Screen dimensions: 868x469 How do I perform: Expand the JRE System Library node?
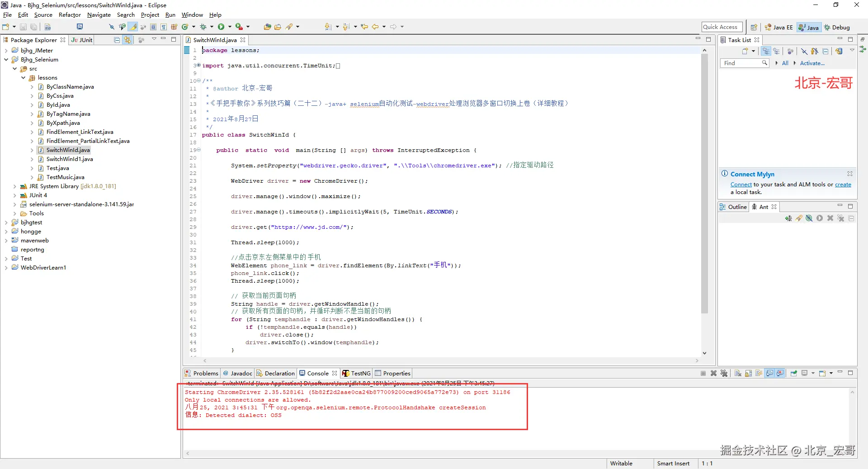point(14,186)
